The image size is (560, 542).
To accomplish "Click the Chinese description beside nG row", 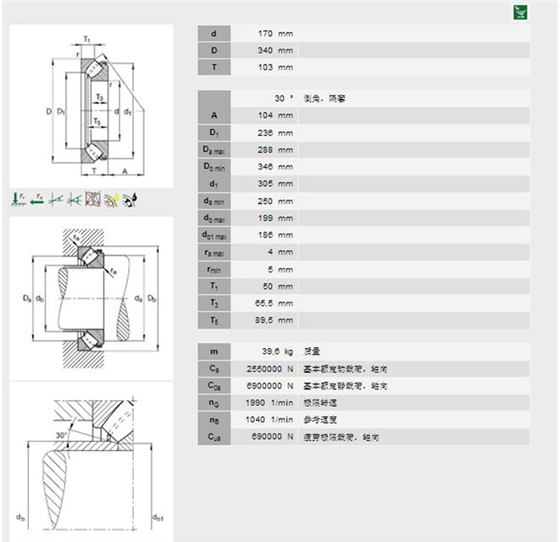I will [320, 403].
